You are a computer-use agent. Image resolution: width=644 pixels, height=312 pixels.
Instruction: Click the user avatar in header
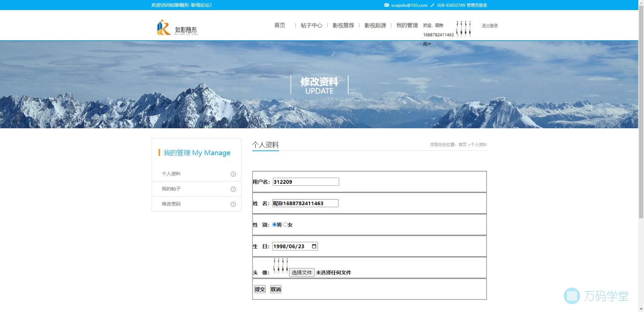click(x=463, y=29)
